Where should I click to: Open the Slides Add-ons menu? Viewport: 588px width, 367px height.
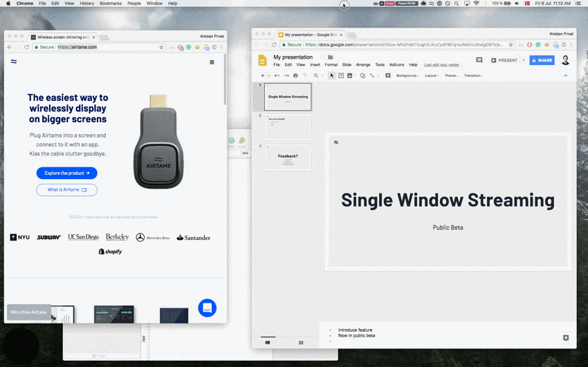point(397,65)
